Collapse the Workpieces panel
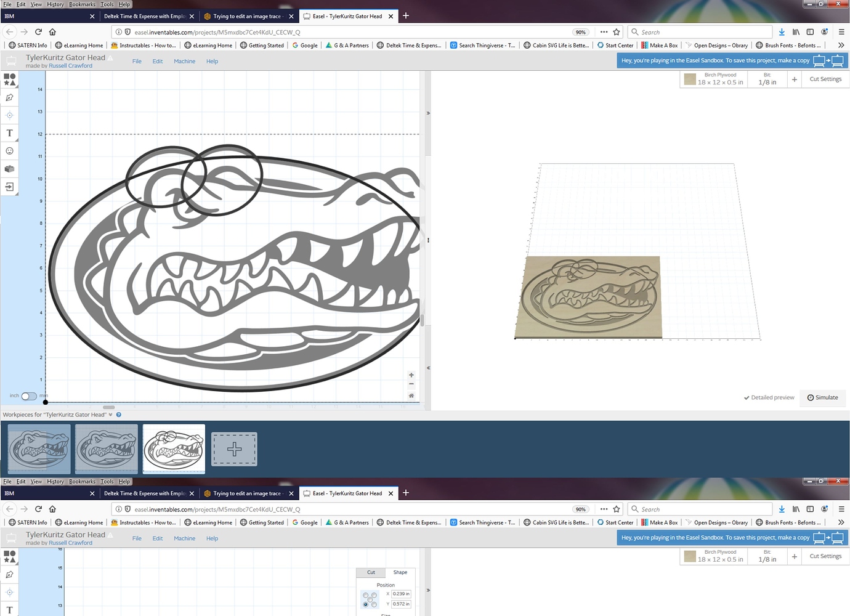The width and height of the screenshot is (850, 616). click(111, 415)
